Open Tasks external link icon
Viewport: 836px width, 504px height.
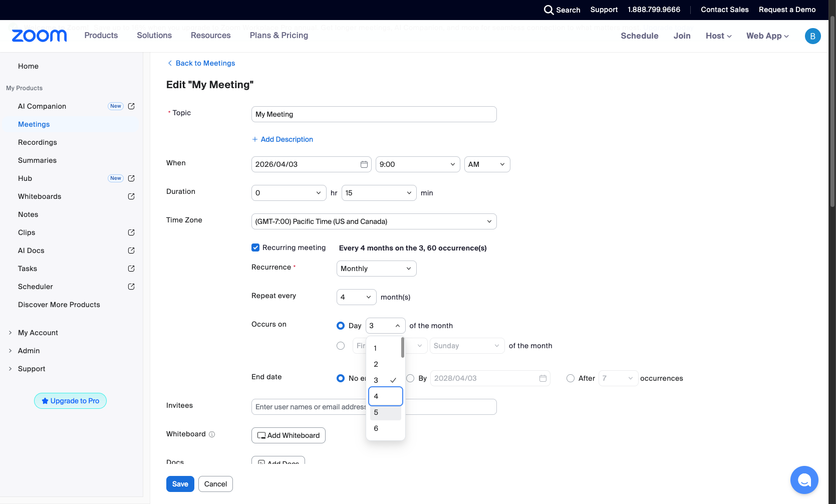tap(131, 269)
